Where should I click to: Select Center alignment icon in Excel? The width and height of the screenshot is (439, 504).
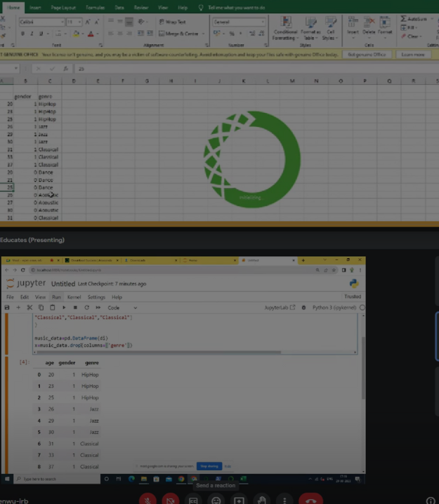coord(119,34)
